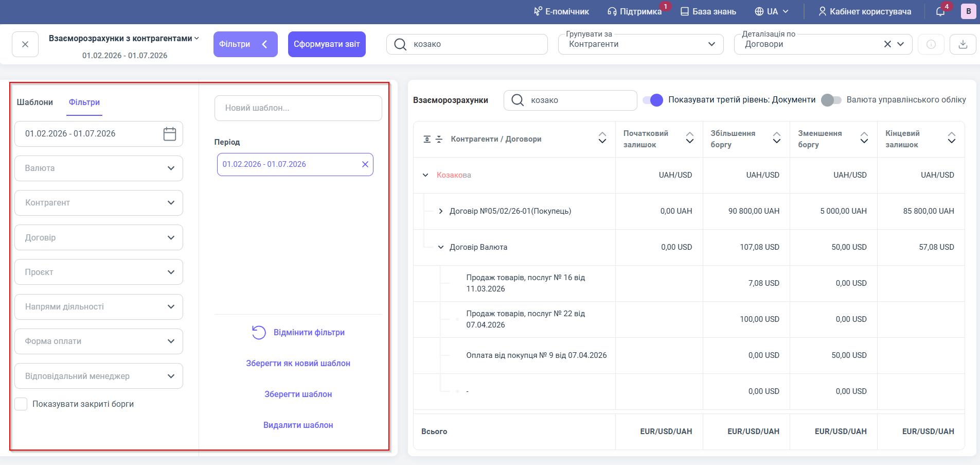Screen dimensions: 980x465
Task: Open the Контрагент filter dropdown
Action: tap(99, 203)
